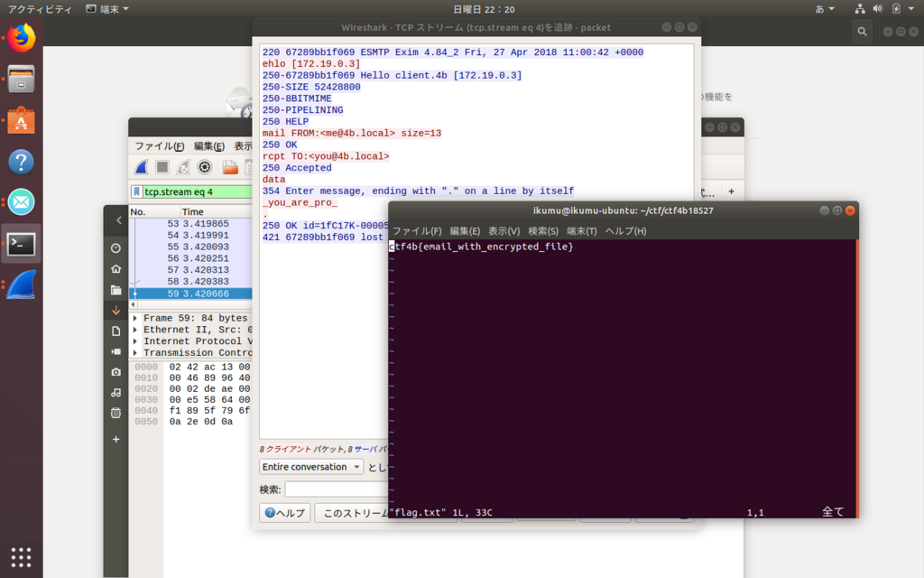Click the rcpt TO:<you@4b.local> line
The height and width of the screenshot is (578, 924).
point(326,156)
